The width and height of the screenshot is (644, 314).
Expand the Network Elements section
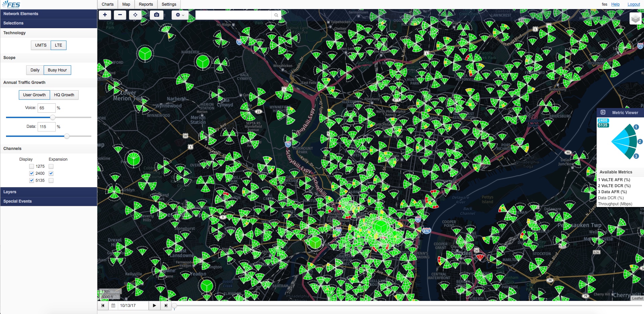tap(49, 14)
